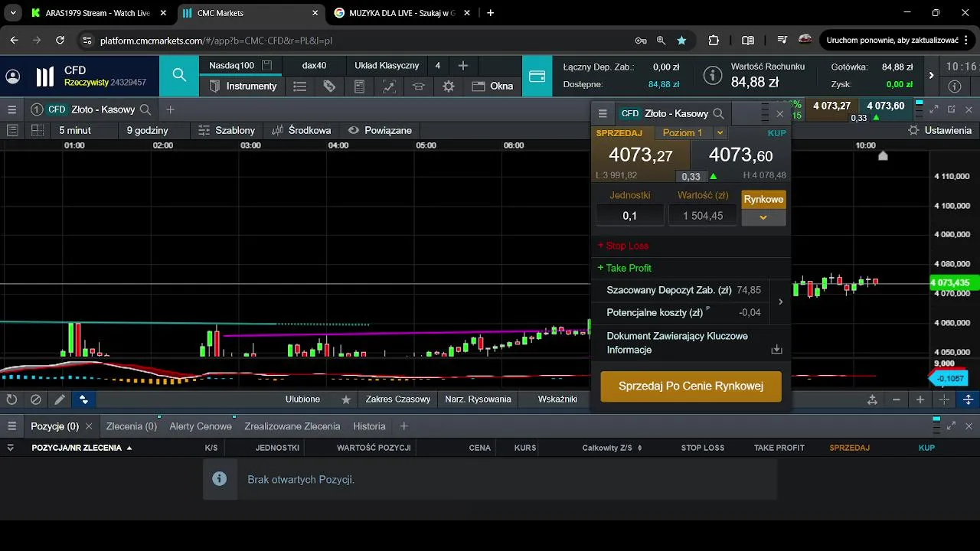This screenshot has width=980, height=551.
Task: Click the chart list layout icon
Action: pyautogui.click(x=12, y=130)
